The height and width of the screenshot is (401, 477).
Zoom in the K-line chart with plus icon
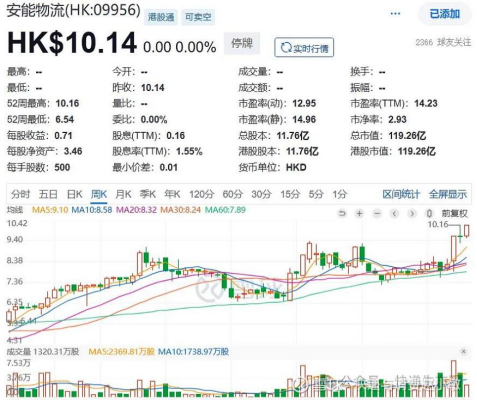tap(359, 213)
